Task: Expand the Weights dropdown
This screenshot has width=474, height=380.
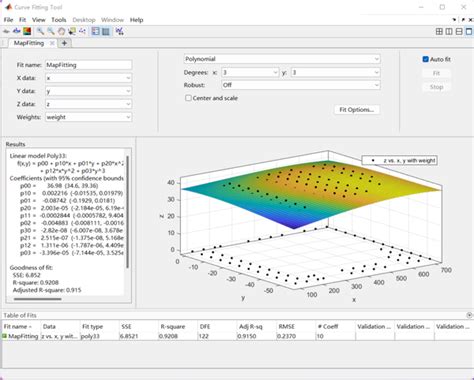Action: (x=89, y=117)
